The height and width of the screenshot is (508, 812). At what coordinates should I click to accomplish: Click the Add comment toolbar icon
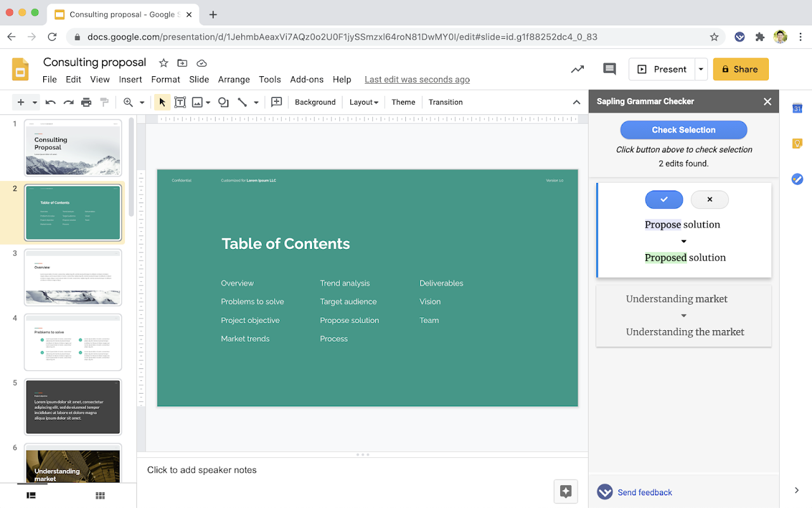click(277, 102)
